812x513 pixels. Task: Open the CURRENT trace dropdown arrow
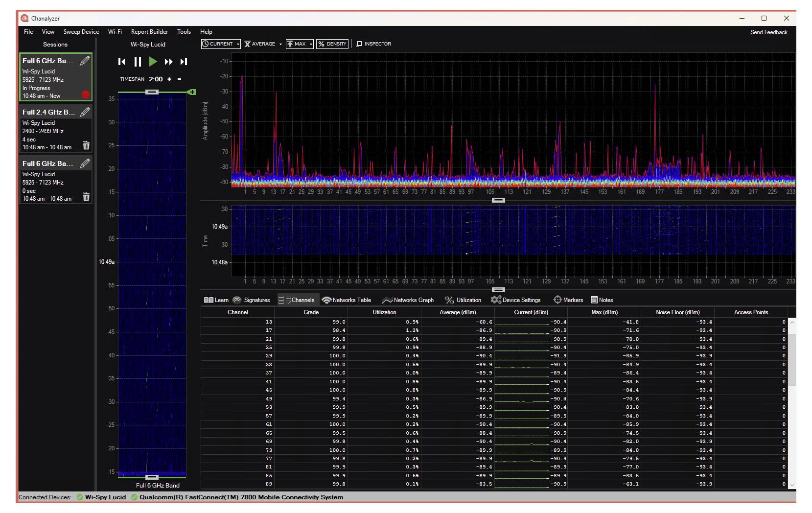pos(238,44)
